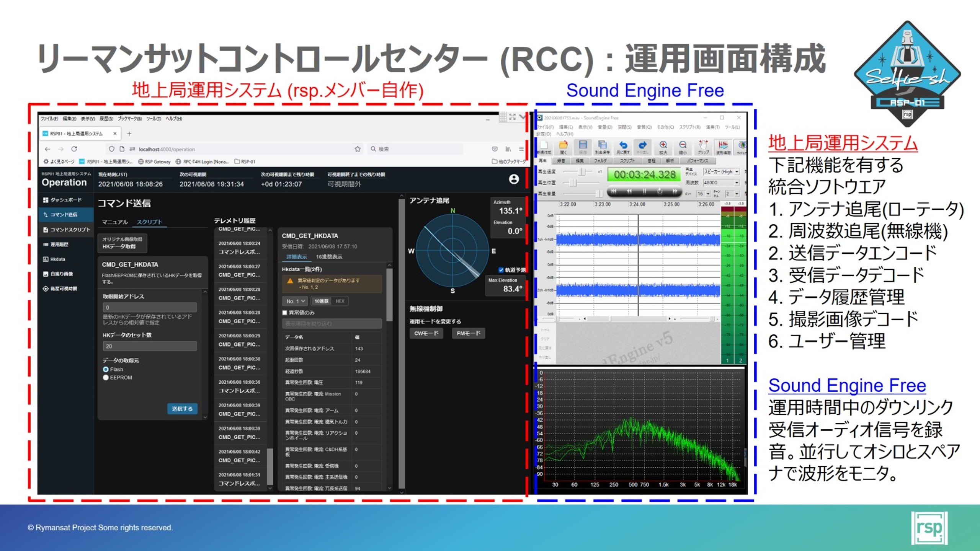Zoom in with the 拡大 icon
The image size is (980, 551).
click(663, 147)
